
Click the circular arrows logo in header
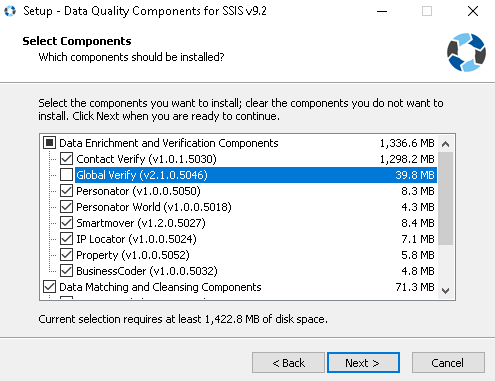pos(466,52)
